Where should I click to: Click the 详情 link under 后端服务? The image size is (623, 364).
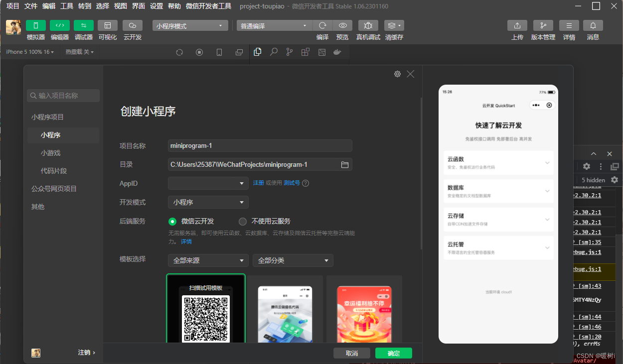pos(186,242)
